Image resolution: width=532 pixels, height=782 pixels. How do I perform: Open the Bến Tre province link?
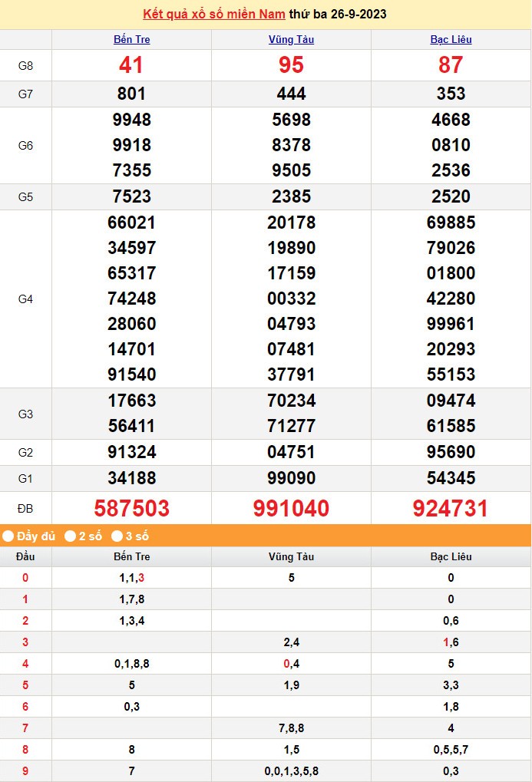pyautogui.click(x=131, y=40)
